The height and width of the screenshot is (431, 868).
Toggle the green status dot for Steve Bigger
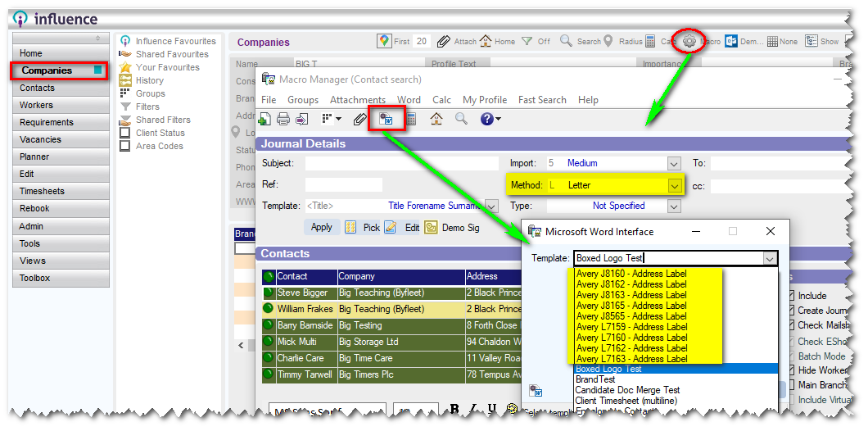(269, 293)
